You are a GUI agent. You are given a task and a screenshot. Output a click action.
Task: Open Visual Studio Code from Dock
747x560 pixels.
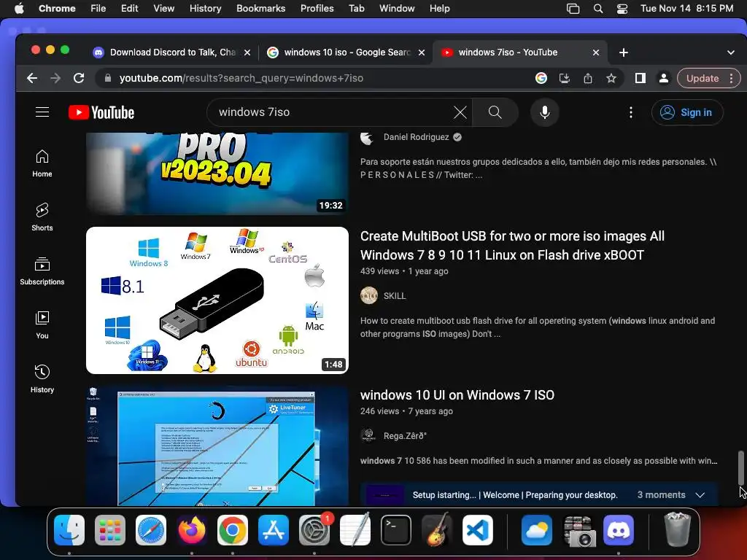(x=478, y=529)
